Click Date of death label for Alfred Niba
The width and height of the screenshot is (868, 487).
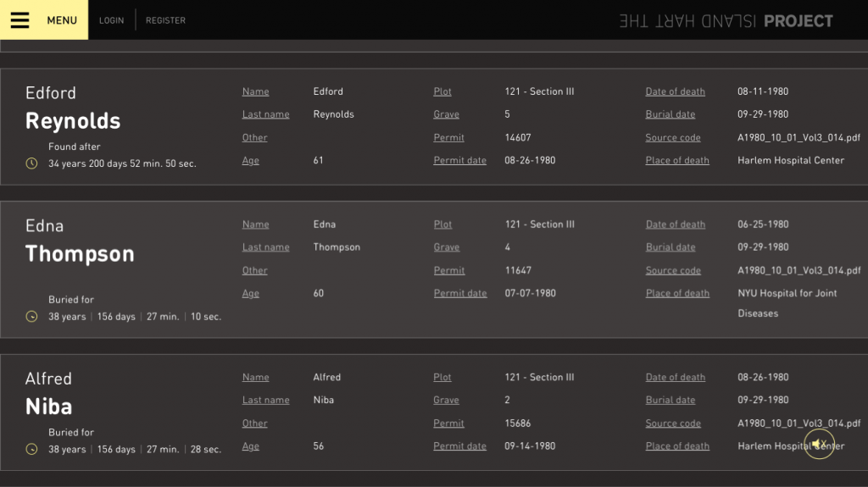point(675,378)
